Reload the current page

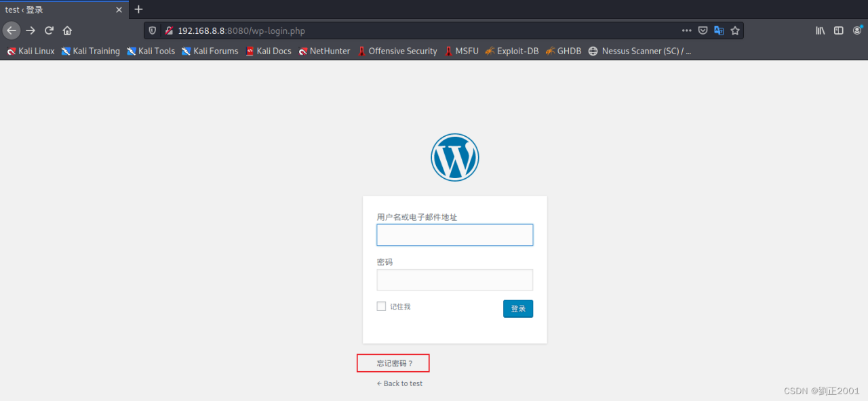click(x=49, y=30)
